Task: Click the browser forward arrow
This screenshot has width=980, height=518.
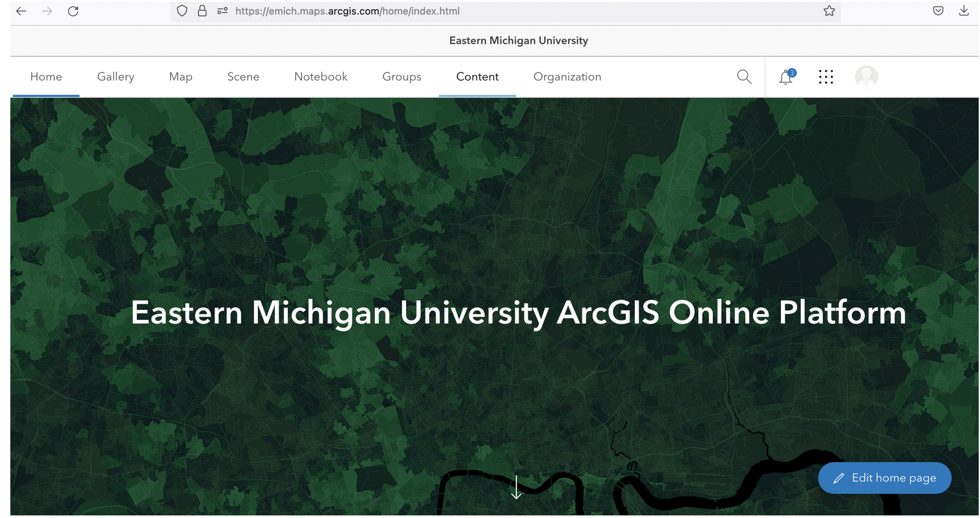Action: (x=47, y=11)
